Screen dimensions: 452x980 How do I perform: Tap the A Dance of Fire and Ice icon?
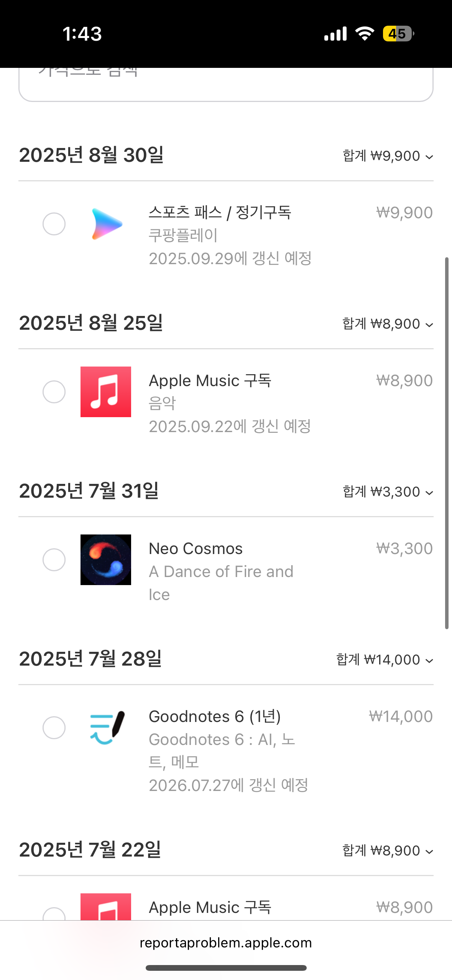(x=106, y=560)
